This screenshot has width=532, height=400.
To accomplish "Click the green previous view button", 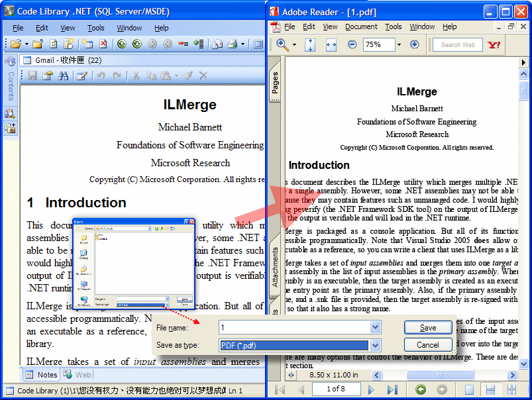I will [421, 389].
